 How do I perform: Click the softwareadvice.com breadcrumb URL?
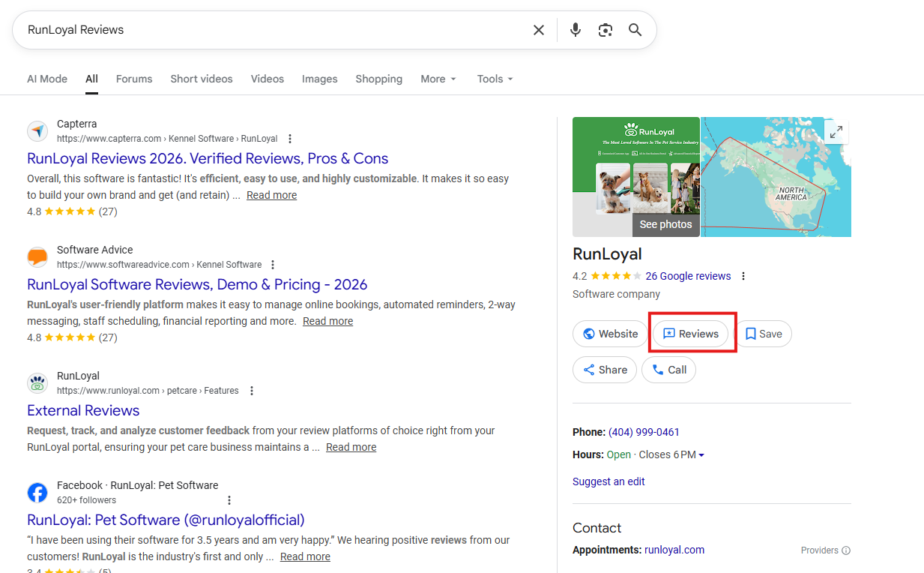click(160, 265)
